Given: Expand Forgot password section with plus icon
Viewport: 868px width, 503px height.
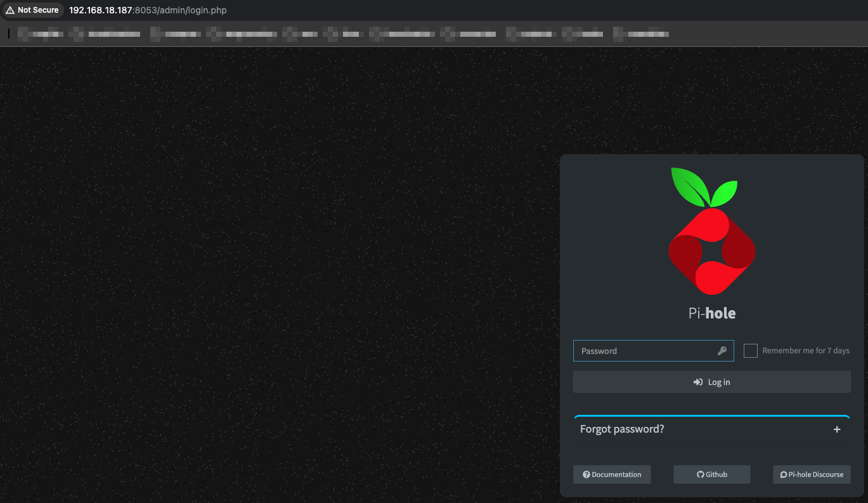Looking at the screenshot, I should pyautogui.click(x=837, y=429).
